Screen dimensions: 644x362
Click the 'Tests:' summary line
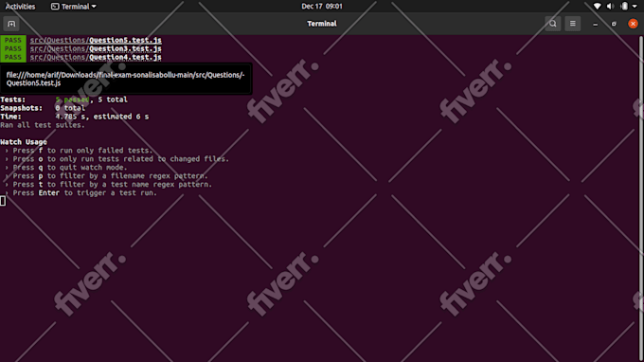pos(64,100)
